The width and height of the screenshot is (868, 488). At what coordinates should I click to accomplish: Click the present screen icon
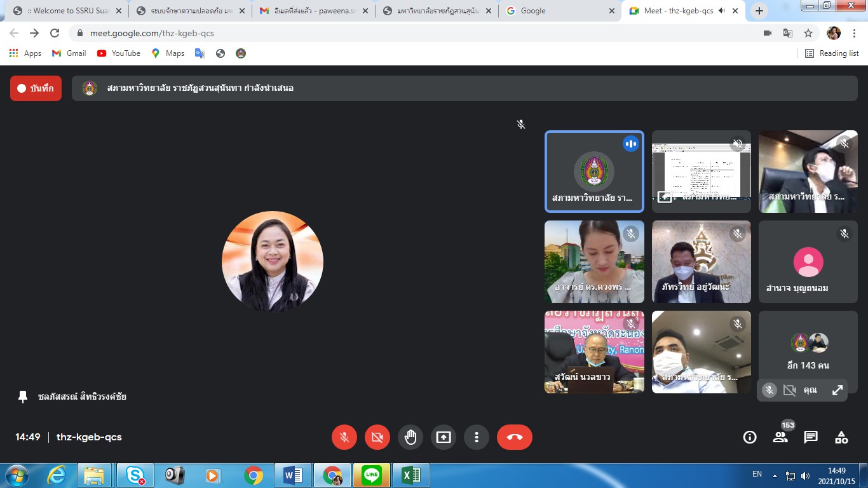444,437
